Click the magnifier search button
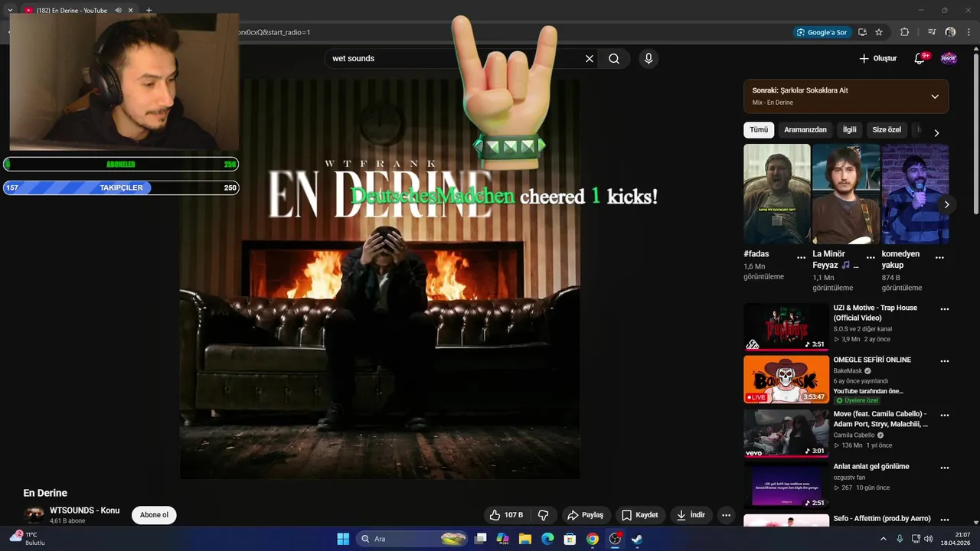Screen dimensions: 980x551 (x=614, y=59)
